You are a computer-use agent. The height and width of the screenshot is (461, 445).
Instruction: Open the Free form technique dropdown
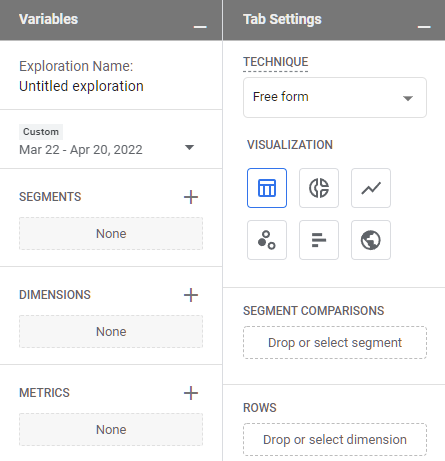tap(335, 97)
